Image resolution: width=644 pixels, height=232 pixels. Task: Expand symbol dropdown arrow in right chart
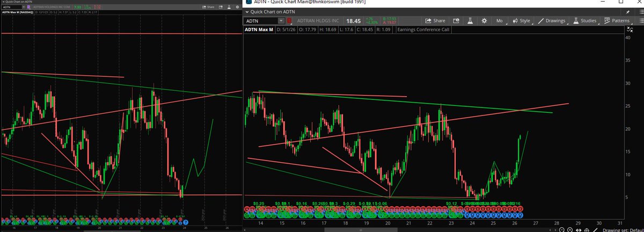(x=281, y=21)
